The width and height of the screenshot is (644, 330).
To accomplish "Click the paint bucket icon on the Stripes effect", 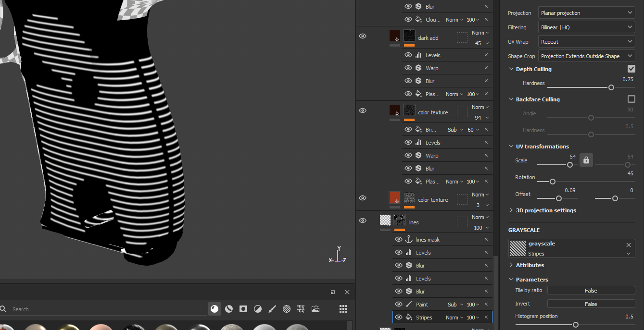I will coord(408,317).
